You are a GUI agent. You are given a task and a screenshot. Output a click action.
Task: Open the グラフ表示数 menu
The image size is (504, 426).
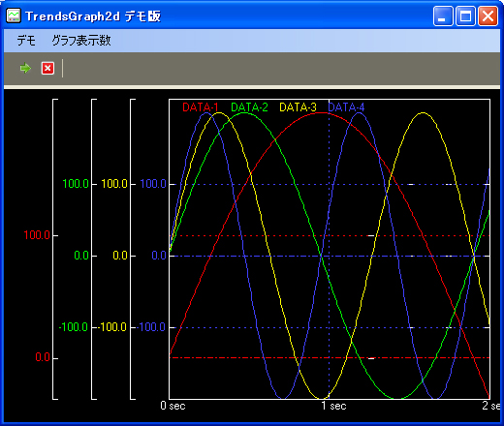(x=81, y=41)
